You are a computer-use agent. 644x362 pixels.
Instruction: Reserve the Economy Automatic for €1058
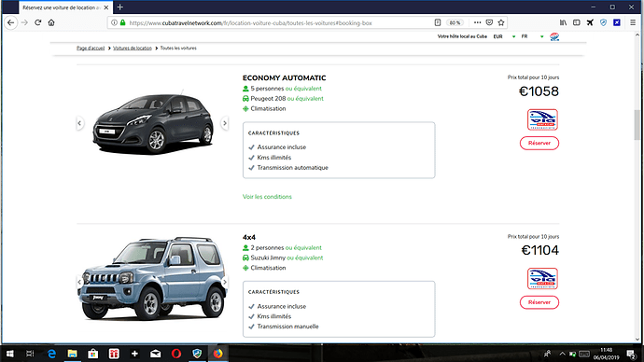point(539,143)
